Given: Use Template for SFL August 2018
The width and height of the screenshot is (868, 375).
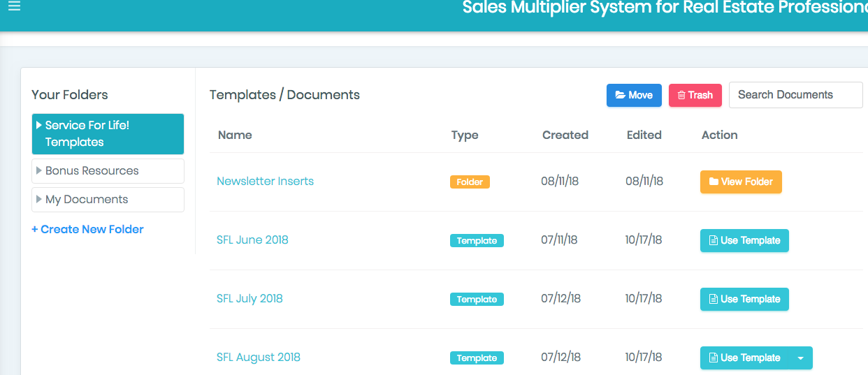Looking at the screenshot, I should (x=744, y=358).
